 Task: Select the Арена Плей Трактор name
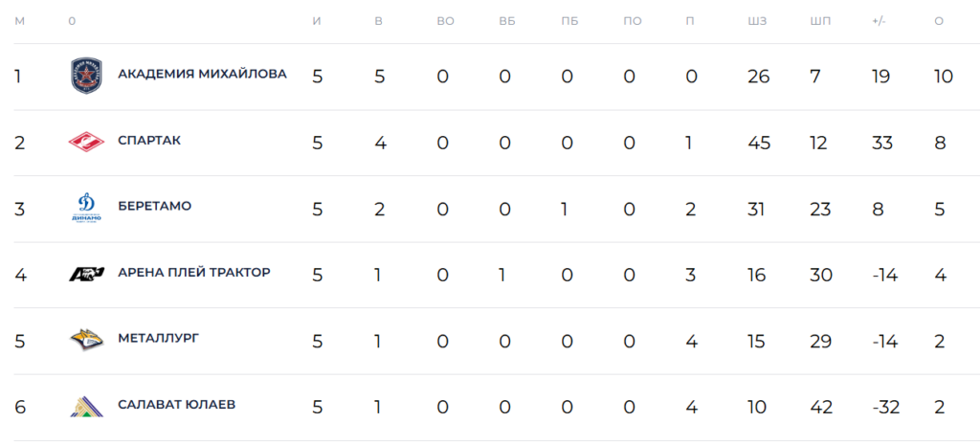coord(194,273)
